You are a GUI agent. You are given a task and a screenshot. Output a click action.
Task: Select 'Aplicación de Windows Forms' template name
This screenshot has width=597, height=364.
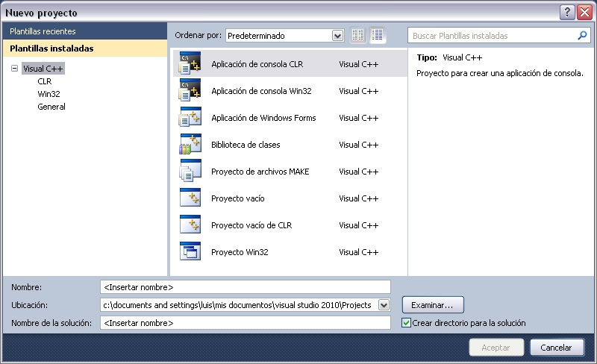(264, 118)
